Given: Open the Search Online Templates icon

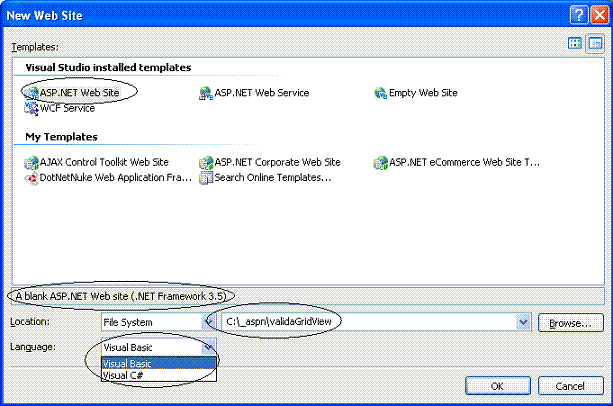Looking at the screenshot, I should [206, 178].
